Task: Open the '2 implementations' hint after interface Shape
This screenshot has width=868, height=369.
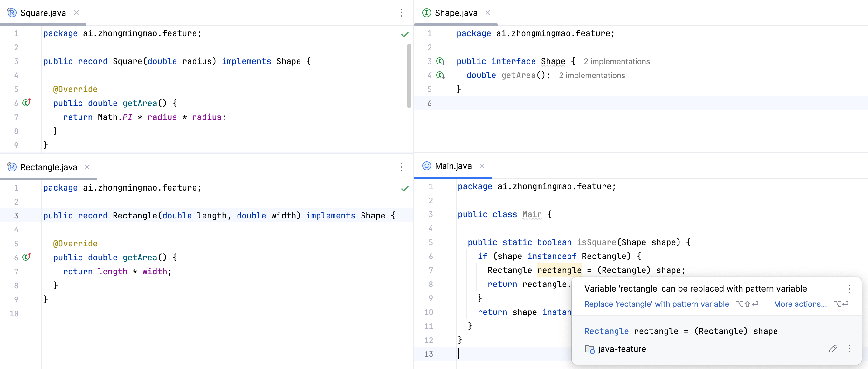Action: [x=617, y=61]
